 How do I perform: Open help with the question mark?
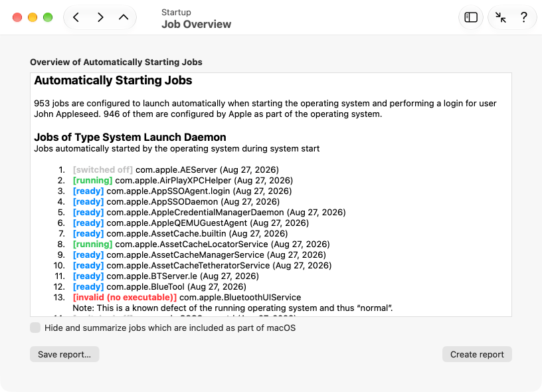[523, 17]
